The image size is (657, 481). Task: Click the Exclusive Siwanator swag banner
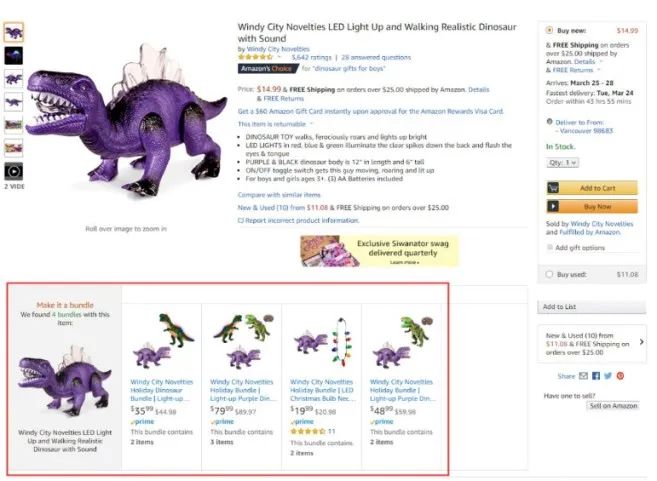pos(380,251)
